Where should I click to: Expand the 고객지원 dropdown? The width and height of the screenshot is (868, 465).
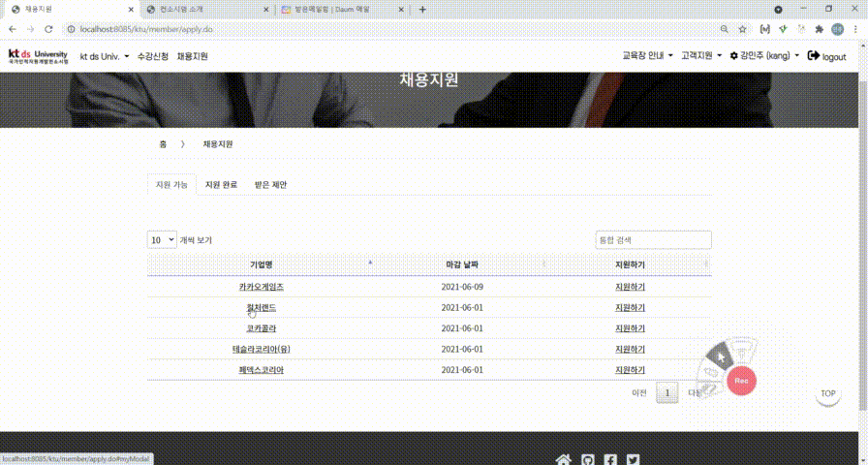coord(701,56)
